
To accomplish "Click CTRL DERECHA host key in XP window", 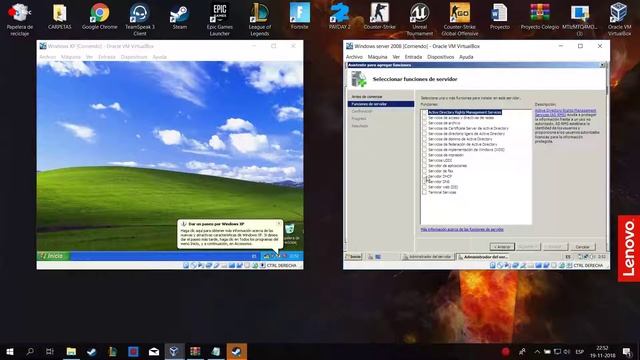I will click(282, 265).
